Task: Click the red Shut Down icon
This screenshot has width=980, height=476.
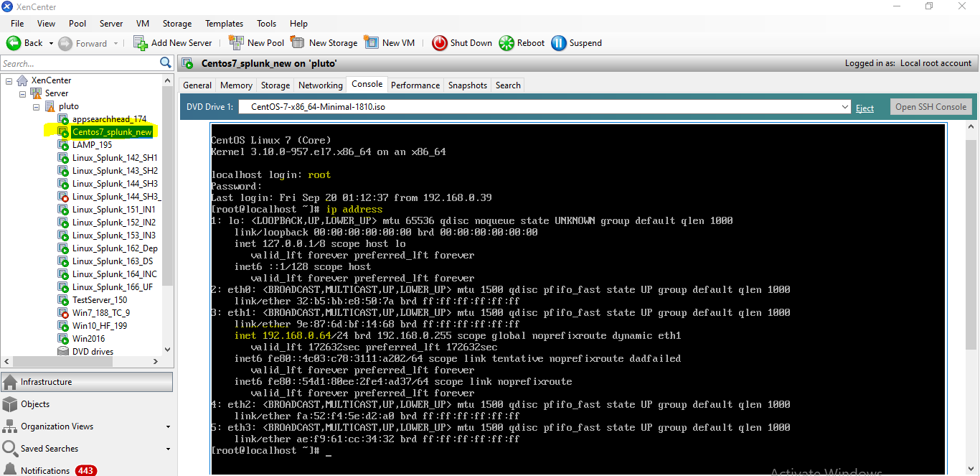Action: pos(440,43)
